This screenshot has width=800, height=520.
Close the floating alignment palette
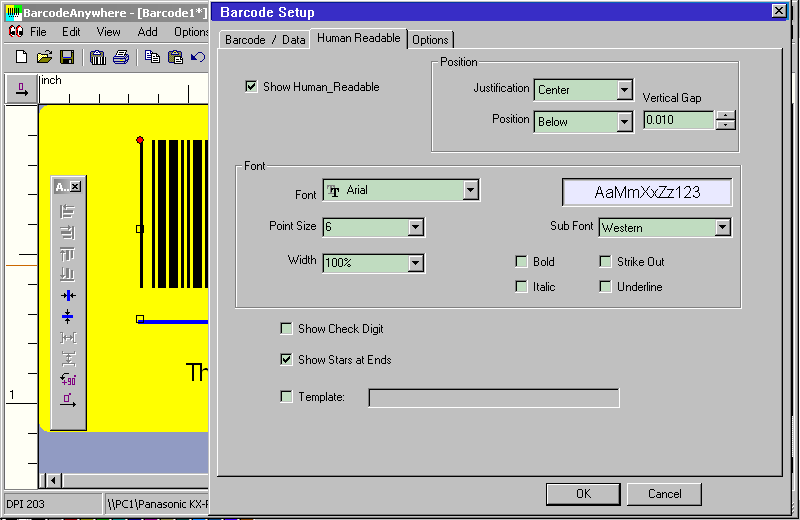point(76,187)
